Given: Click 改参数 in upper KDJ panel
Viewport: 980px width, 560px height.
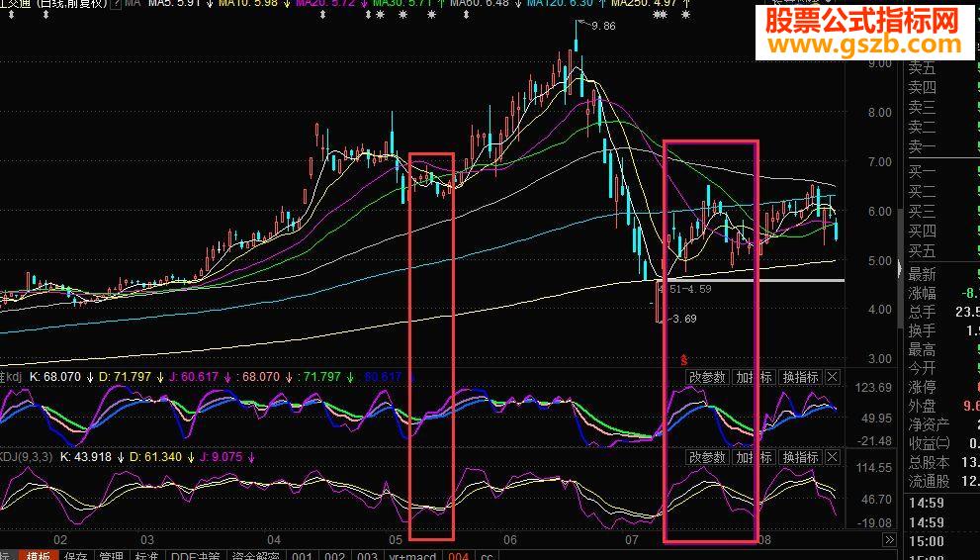Looking at the screenshot, I should (707, 377).
